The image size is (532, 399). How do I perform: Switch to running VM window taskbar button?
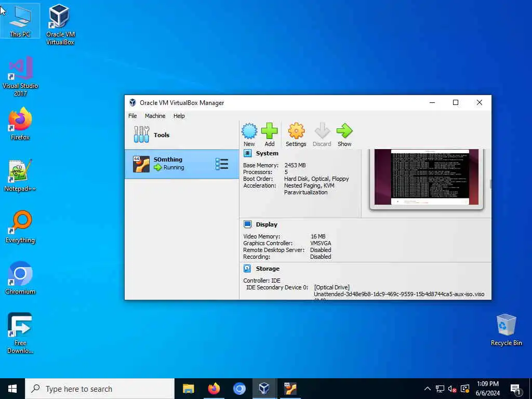[290, 389]
